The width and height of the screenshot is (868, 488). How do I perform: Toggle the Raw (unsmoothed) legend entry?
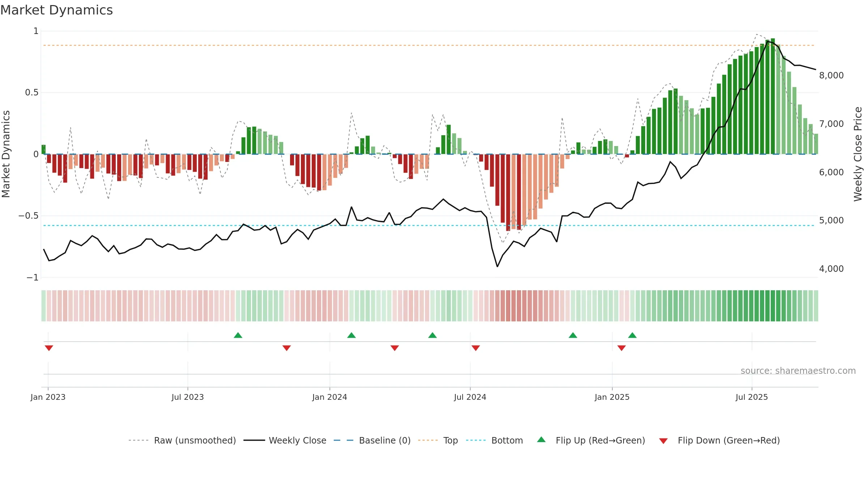tap(182, 440)
